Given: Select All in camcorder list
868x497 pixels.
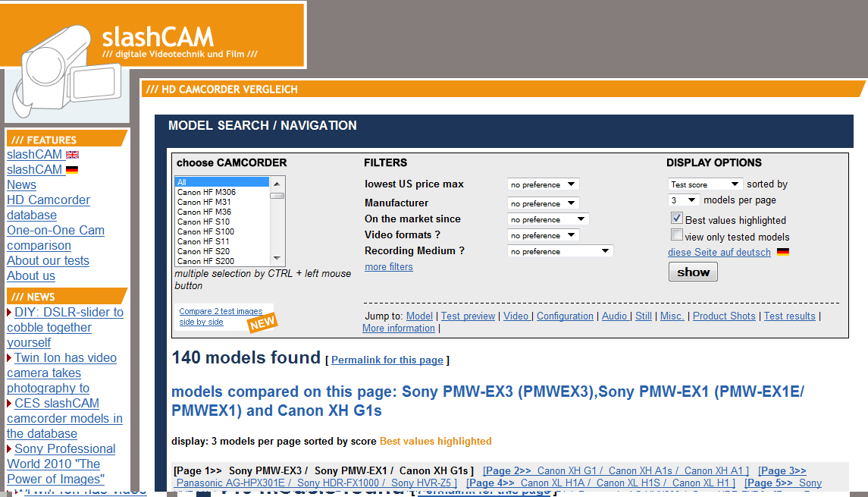Looking at the screenshot, I should (x=222, y=182).
